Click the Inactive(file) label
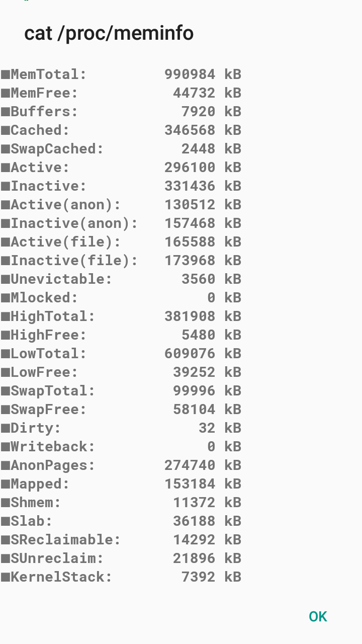Viewport: 362px width, 644px height. click(x=74, y=261)
